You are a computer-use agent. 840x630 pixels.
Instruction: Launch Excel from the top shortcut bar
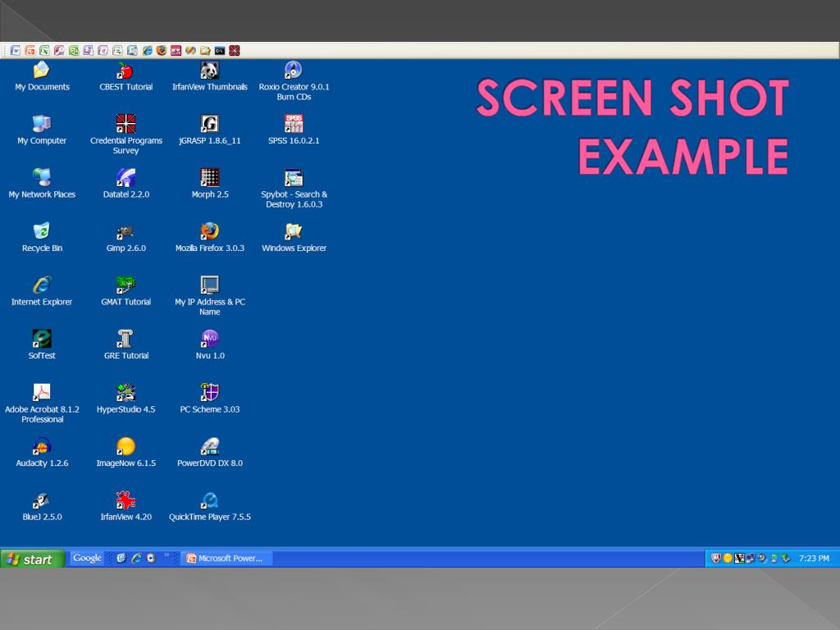click(x=44, y=50)
